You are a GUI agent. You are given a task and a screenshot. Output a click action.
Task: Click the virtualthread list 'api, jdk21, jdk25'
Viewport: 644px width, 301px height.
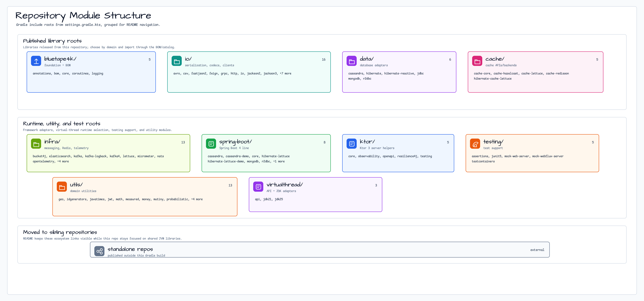click(x=269, y=199)
